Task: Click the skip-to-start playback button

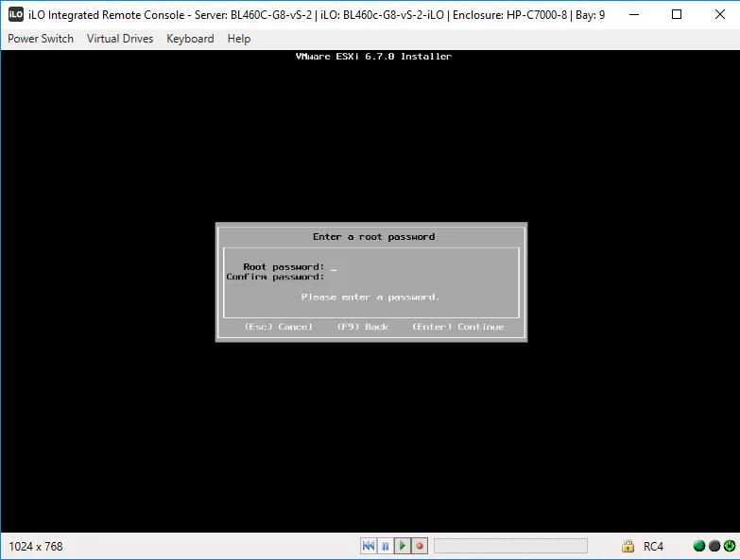Action: (369, 546)
